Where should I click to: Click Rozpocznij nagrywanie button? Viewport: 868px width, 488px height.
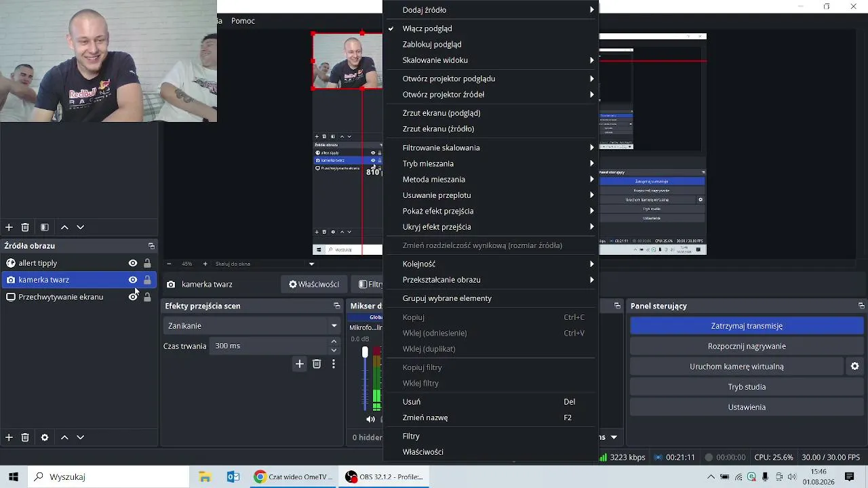pyautogui.click(x=747, y=346)
